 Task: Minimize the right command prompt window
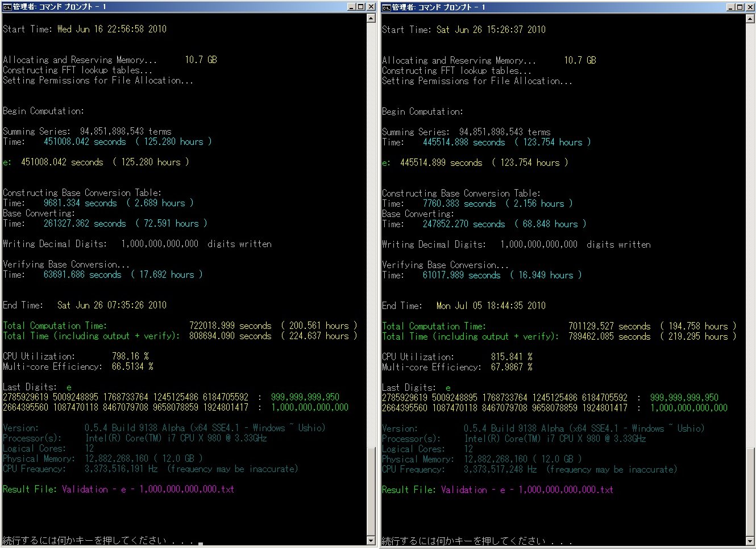731,7
